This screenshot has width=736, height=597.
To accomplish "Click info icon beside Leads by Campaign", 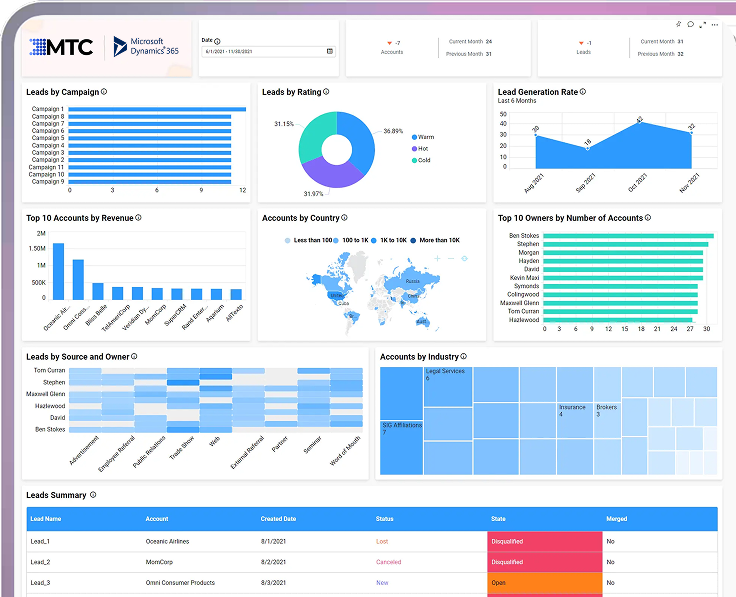I will point(104,92).
